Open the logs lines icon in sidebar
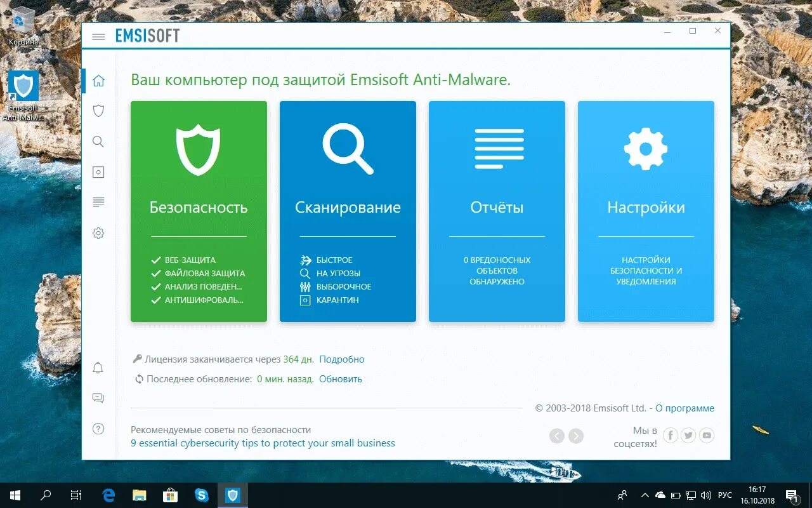812x508 pixels. pos(98,202)
